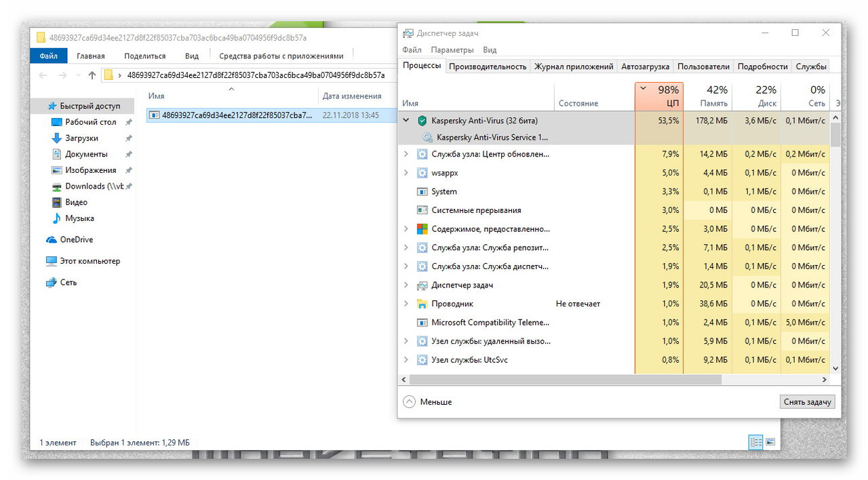868x480 pixels.
Task: Click the OneDrive cloud icon
Action: click(x=52, y=239)
